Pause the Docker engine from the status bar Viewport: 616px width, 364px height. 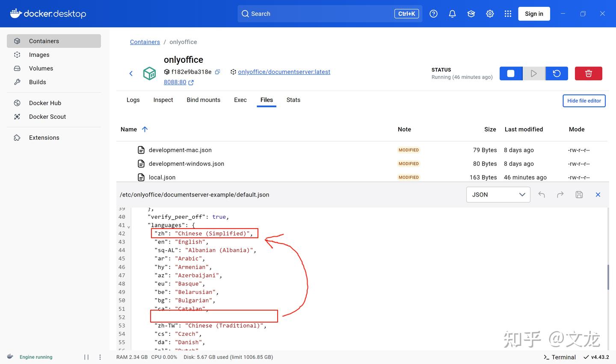(x=86, y=357)
